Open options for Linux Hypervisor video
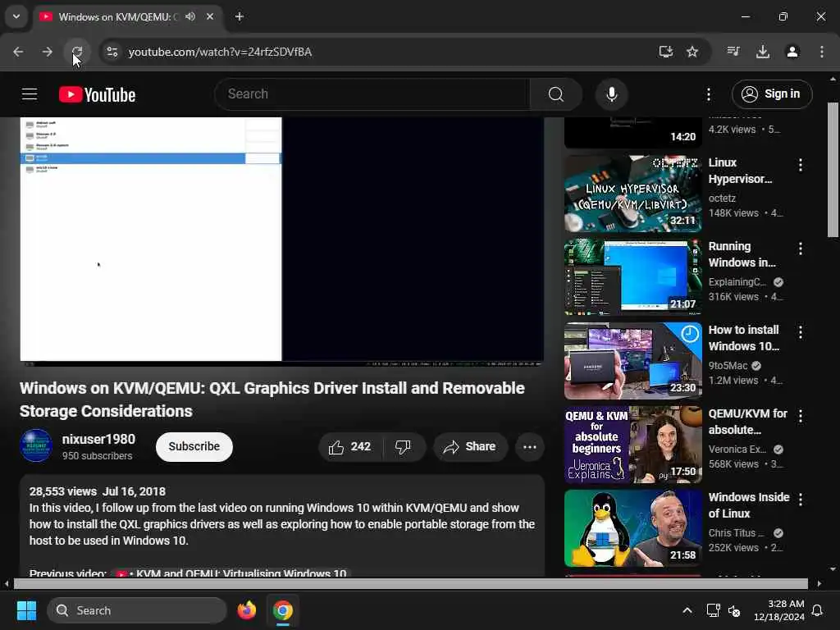 [801, 165]
